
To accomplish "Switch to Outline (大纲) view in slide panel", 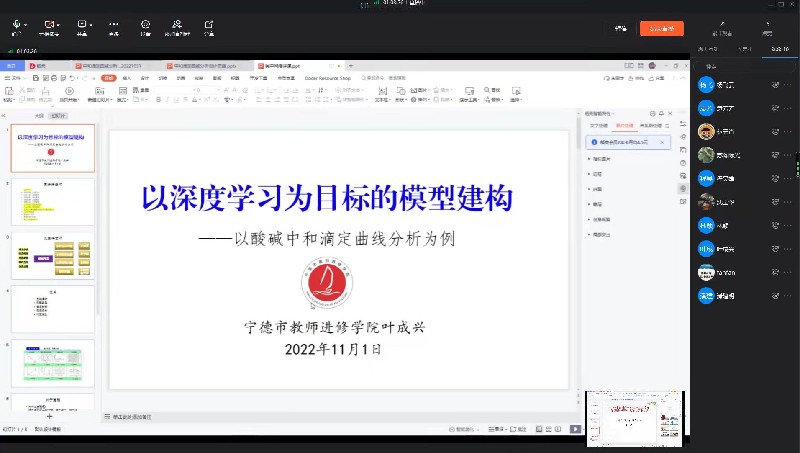I will pyautogui.click(x=39, y=116).
